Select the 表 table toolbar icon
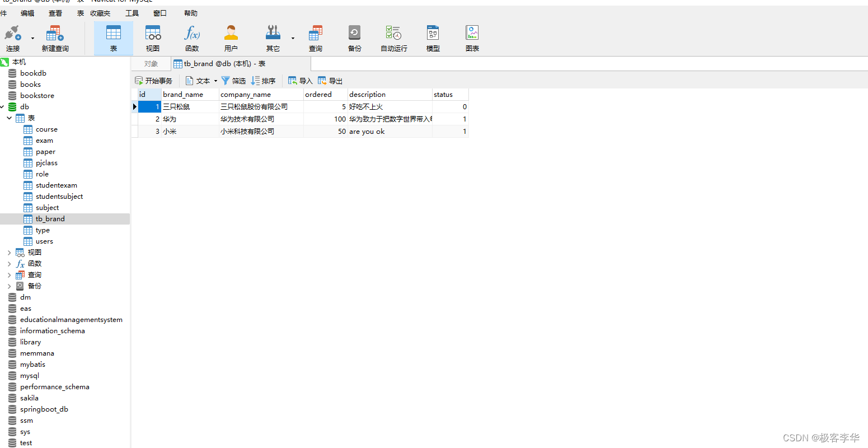 (x=114, y=38)
